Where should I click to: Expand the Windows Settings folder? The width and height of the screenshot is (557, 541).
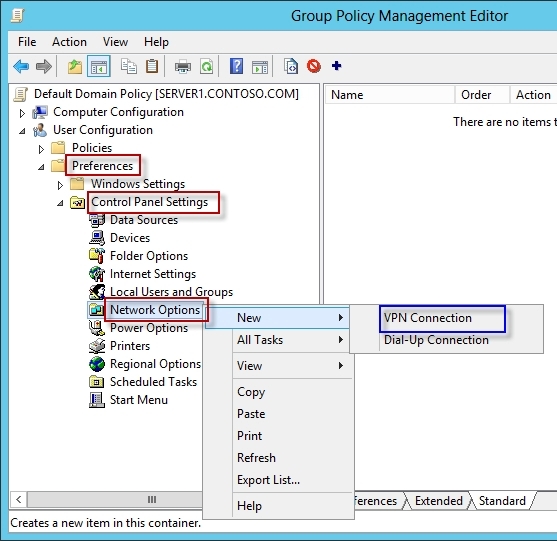(60, 185)
